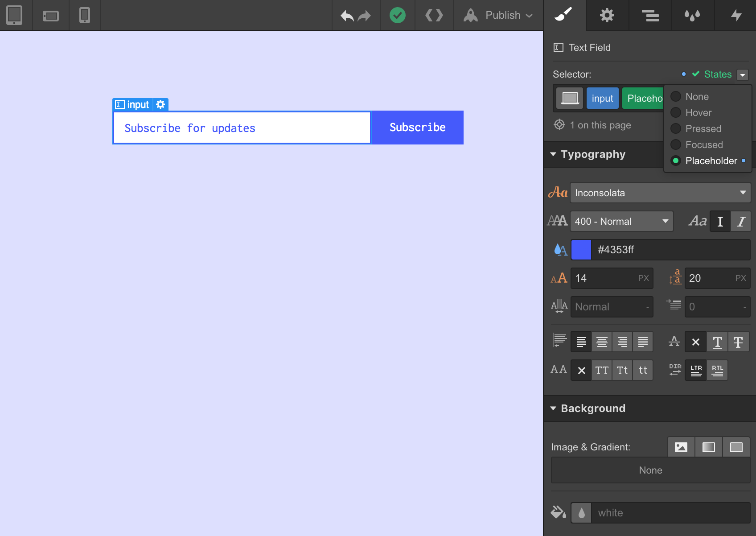The width and height of the screenshot is (756, 536).
Task: Select the Focused state
Action: [704, 144]
